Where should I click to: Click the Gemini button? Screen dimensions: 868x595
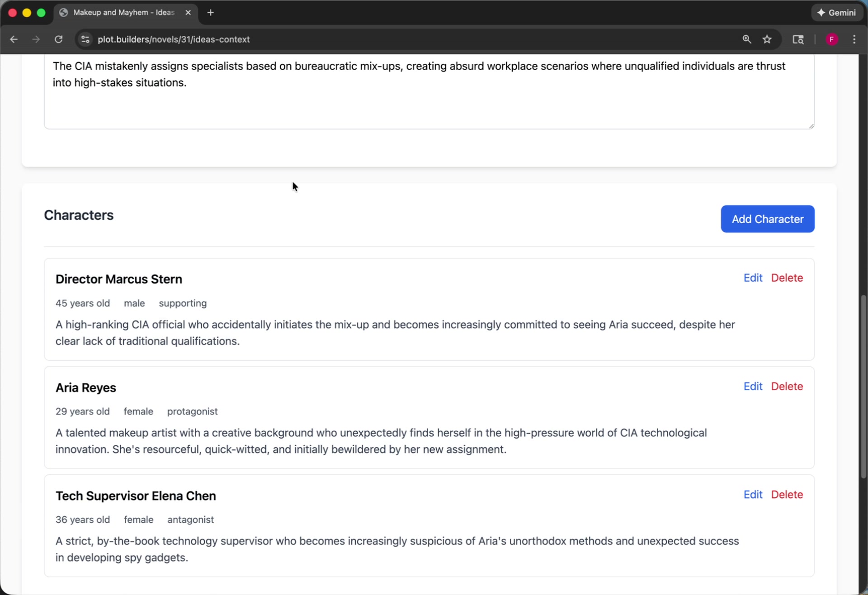point(837,13)
